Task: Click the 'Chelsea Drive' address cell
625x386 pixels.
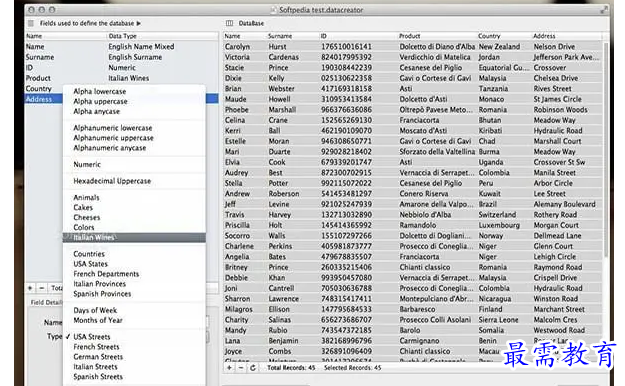Action: click(x=556, y=78)
